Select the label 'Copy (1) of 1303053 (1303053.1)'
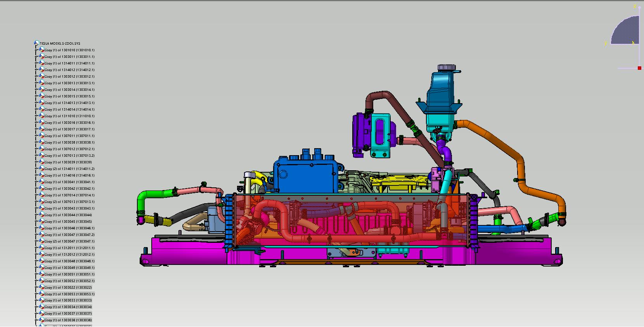 (69, 294)
